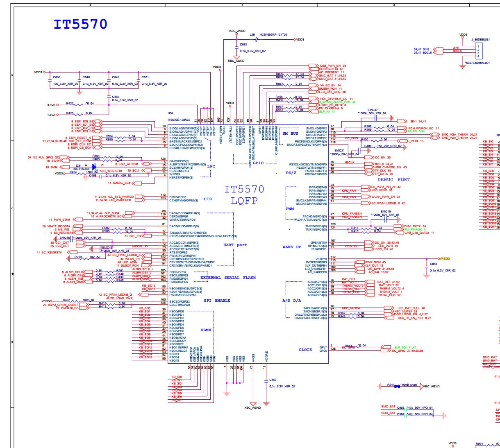Click the A/D D/A section label
The height and width of the screenshot is (448, 500).
point(292,301)
